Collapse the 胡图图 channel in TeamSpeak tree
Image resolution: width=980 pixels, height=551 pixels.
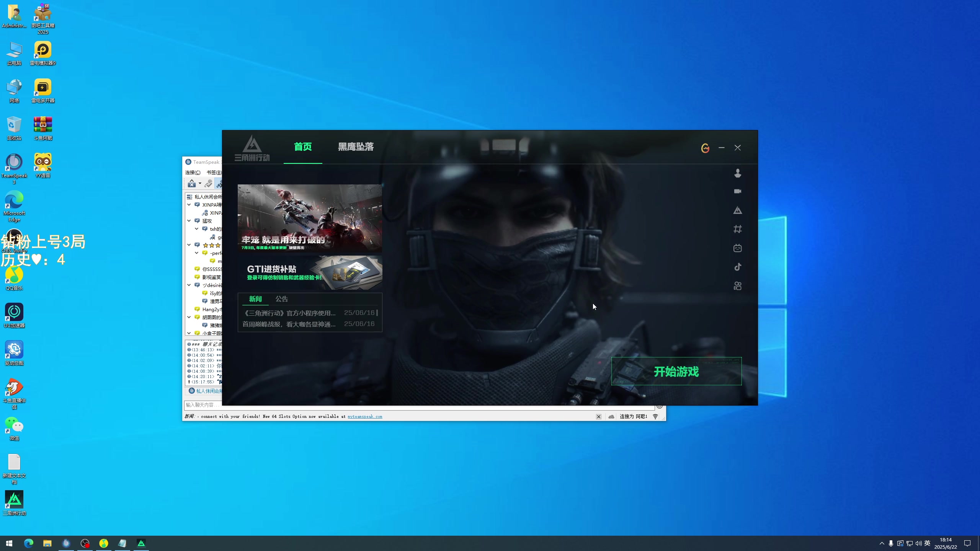click(x=189, y=317)
